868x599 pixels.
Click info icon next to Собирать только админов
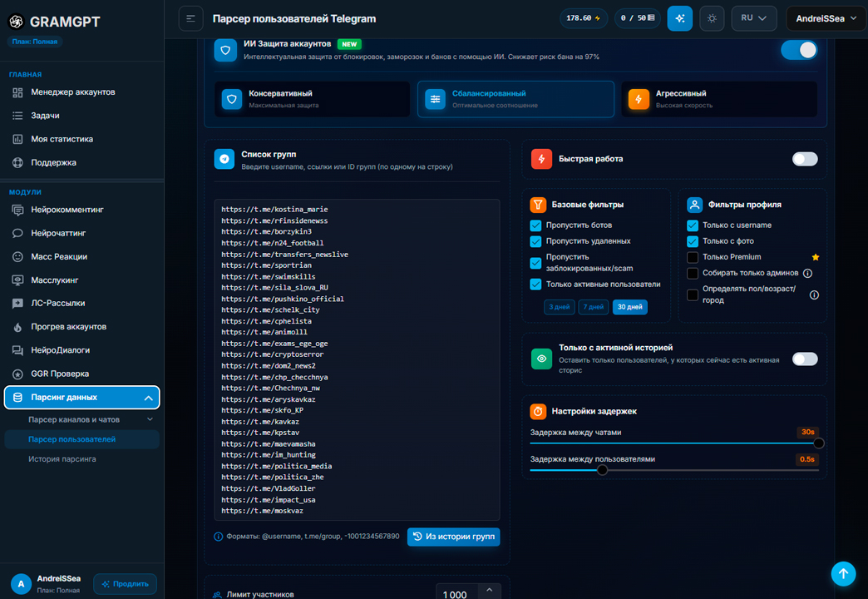pyautogui.click(x=807, y=273)
